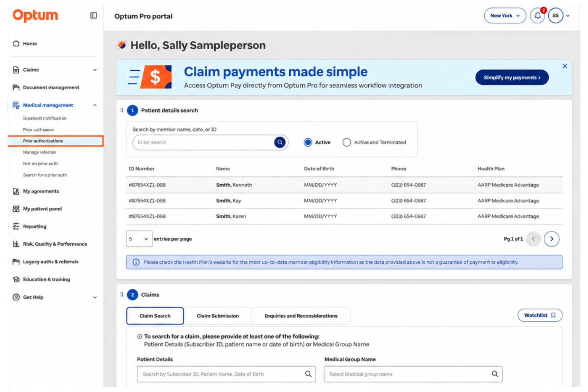Open My patient panel link
The image size is (588, 392).
point(43,209)
